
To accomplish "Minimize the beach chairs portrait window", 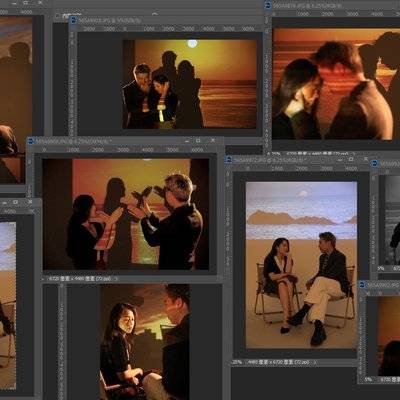I will point(340,160).
